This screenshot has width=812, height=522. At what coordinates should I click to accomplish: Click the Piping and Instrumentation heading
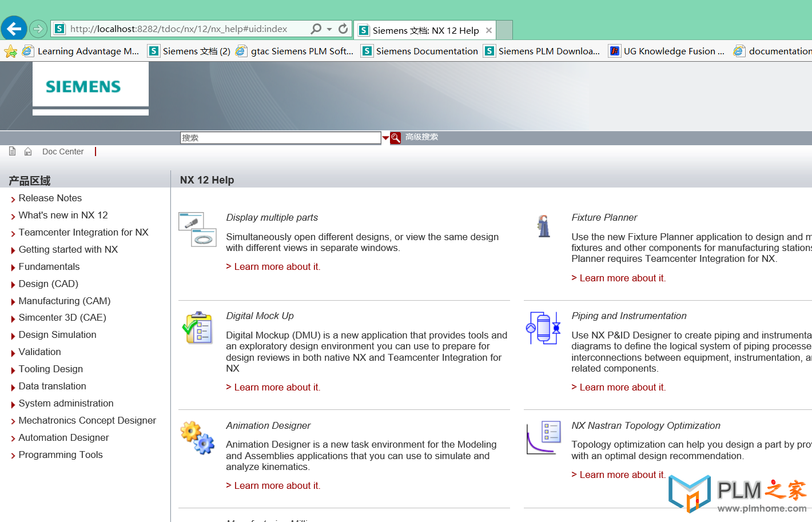point(629,316)
